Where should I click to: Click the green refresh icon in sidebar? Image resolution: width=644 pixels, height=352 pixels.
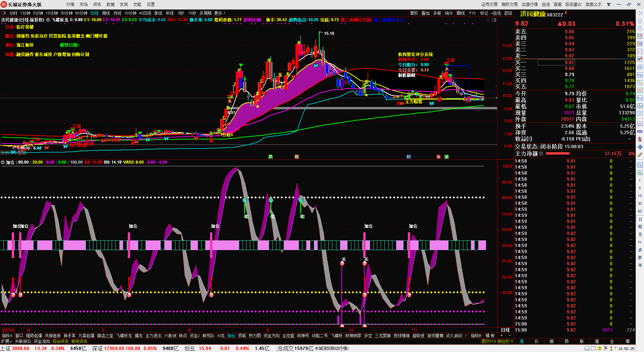pos(640,173)
